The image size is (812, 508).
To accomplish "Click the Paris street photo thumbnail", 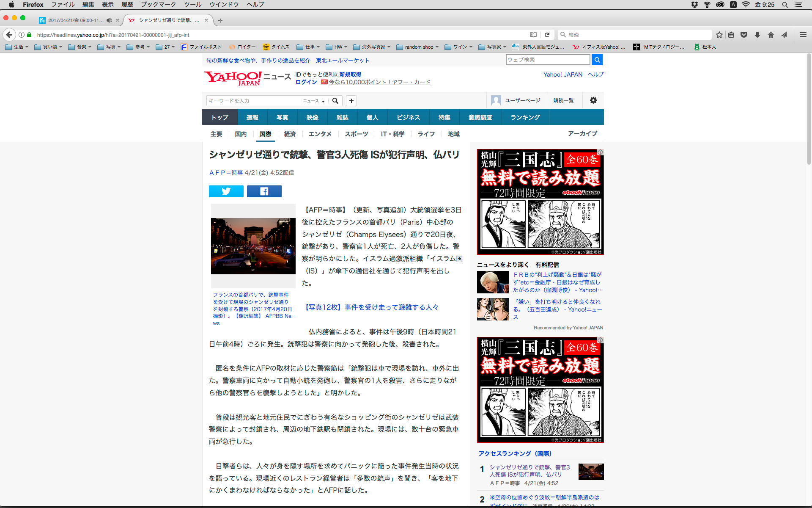I will [x=253, y=246].
